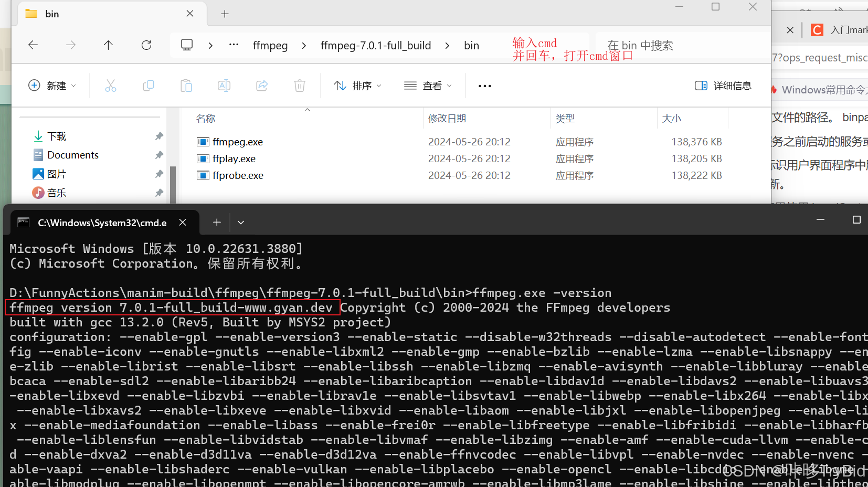
Task: Click the search box for bin
Action: pos(682,46)
